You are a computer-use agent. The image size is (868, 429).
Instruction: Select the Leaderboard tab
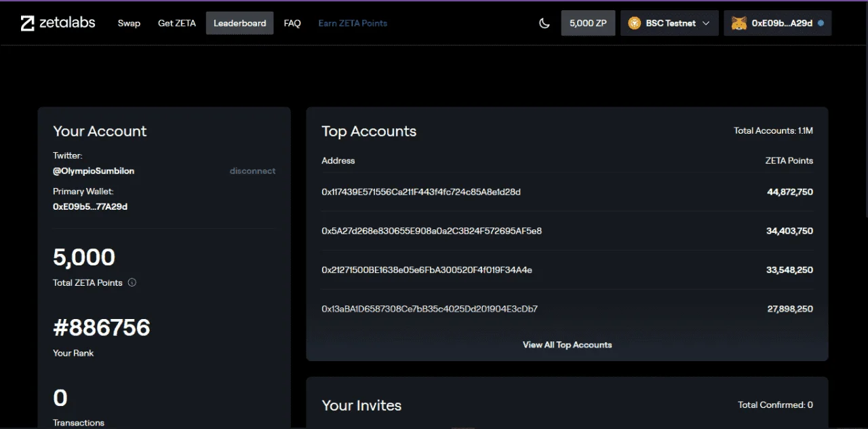240,23
